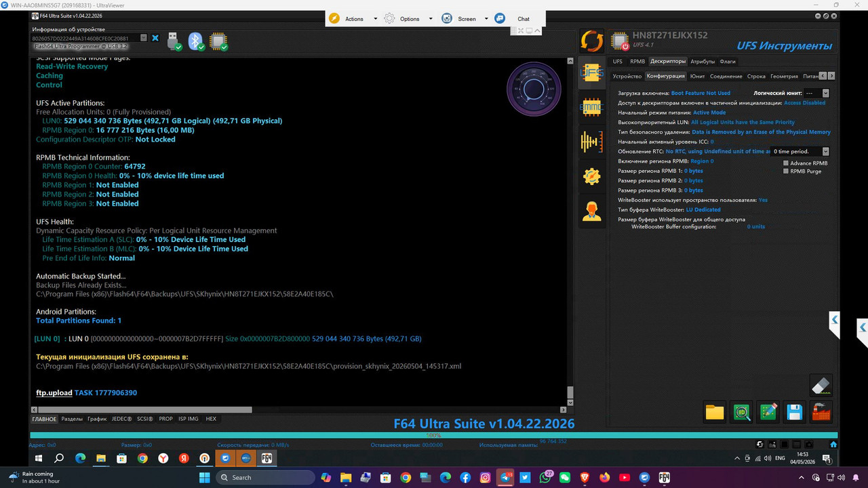Click the device ID input field

[85, 38]
